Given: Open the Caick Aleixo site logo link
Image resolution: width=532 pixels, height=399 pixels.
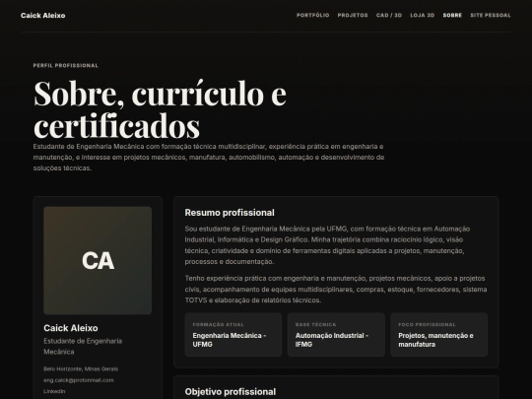Looking at the screenshot, I should (42, 15).
